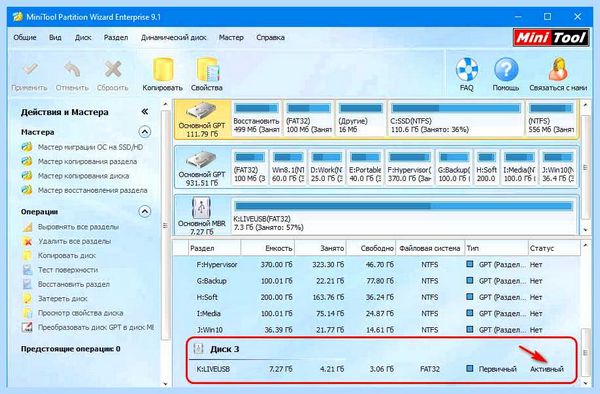
Task: Open the Диск menu
Action: [83, 37]
